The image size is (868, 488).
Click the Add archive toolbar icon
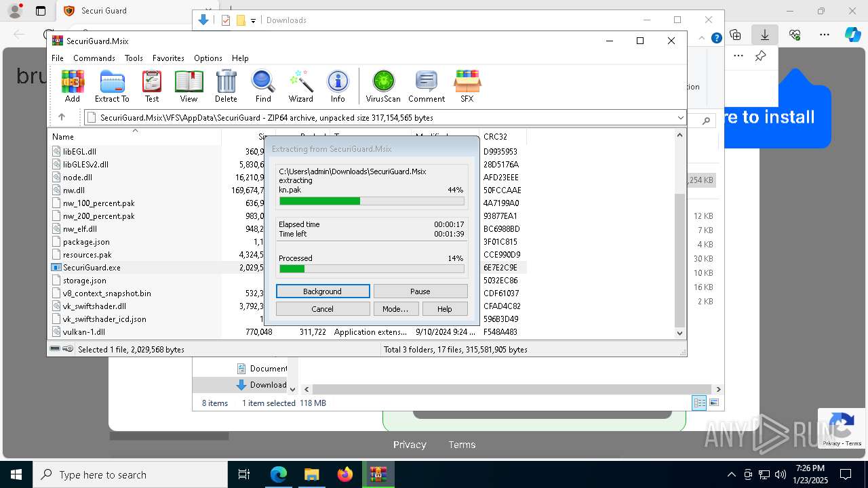tap(72, 86)
